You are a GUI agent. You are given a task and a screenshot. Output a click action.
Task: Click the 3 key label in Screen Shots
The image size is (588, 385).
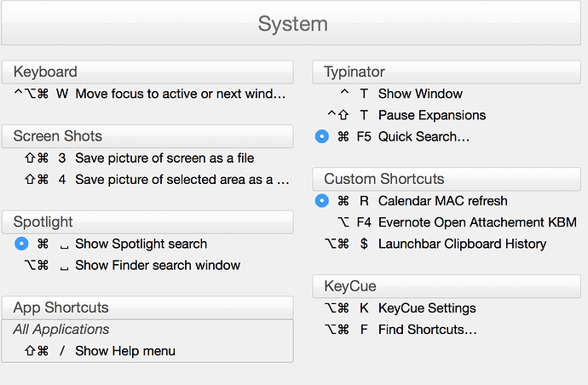click(x=62, y=158)
